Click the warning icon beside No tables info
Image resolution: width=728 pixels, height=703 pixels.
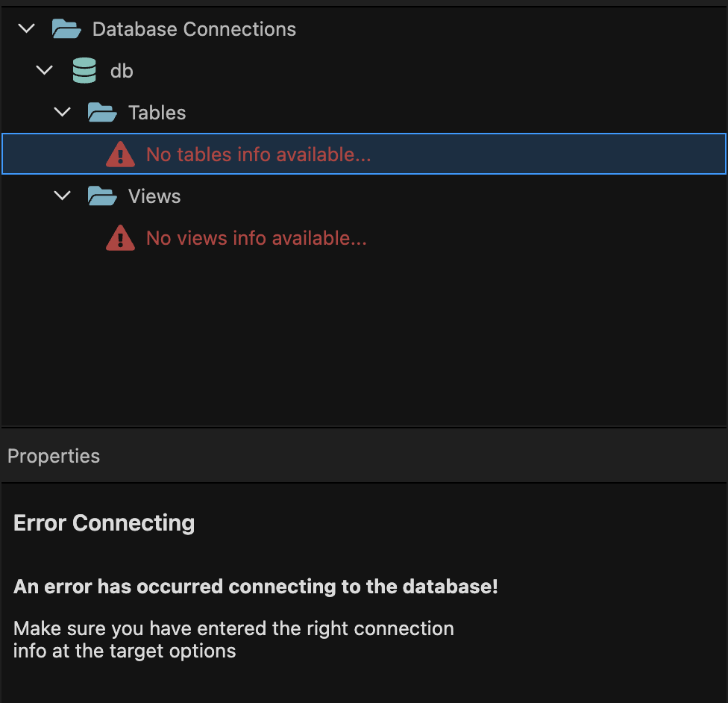[x=120, y=154]
